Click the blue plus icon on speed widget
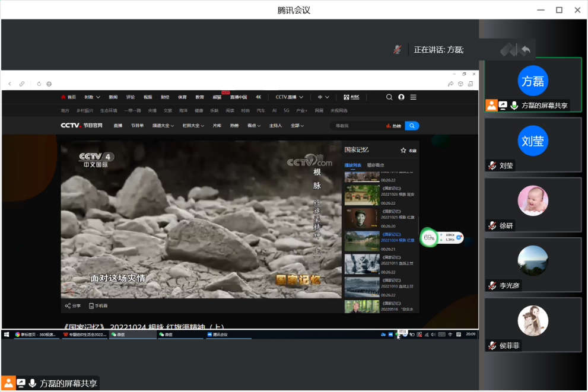Viewport: 588px width, 392px height. coord(459,237)
